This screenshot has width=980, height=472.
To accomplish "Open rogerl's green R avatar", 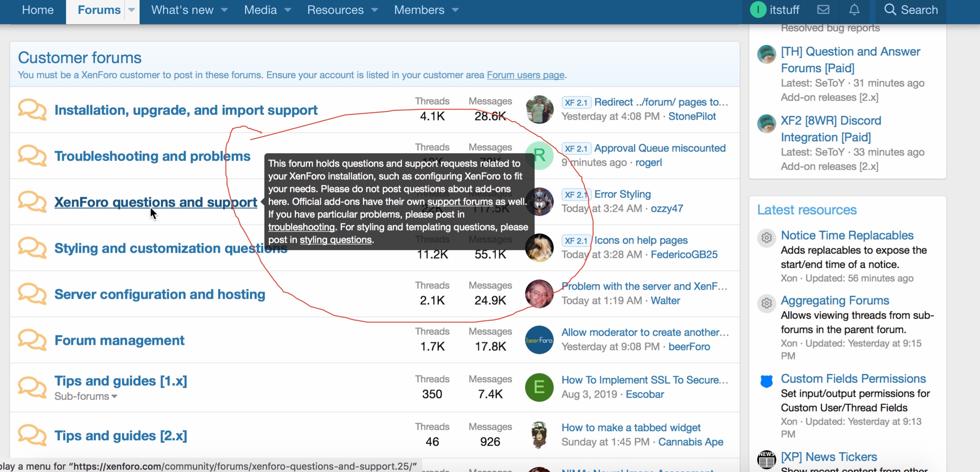I will pos(539,155).
